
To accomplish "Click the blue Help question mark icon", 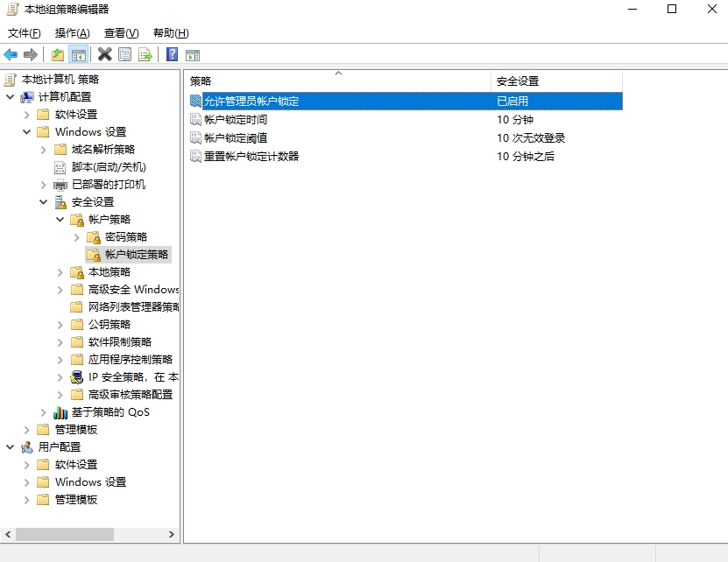I will coord(172,55).
